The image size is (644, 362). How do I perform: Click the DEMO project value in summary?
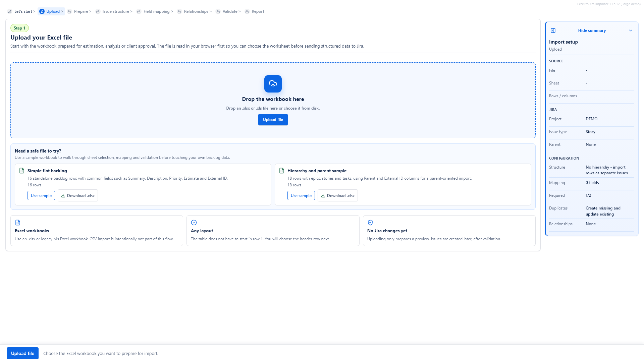(591, 119)
